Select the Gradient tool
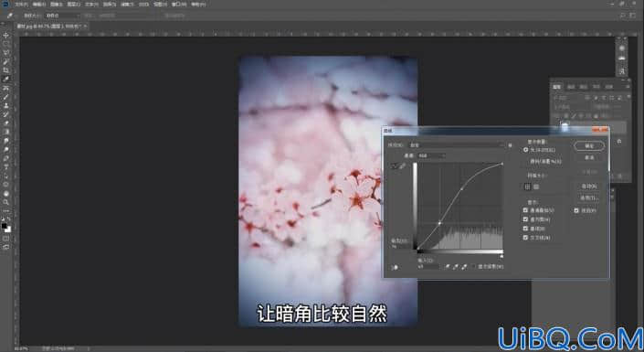This screenshot has height=352, width=644. tap(5, 132)
